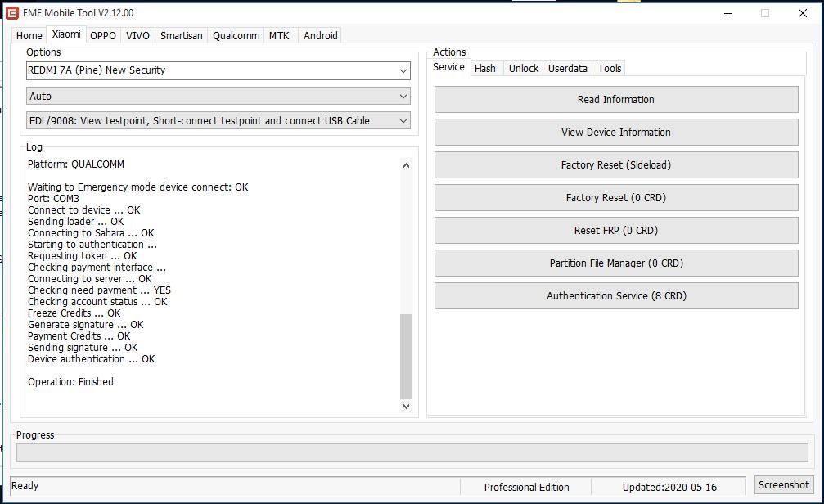Image resolution: width=824 pixels, height=504 pixels.
Task: Click the Ready status text
Action: click(25, 486)
